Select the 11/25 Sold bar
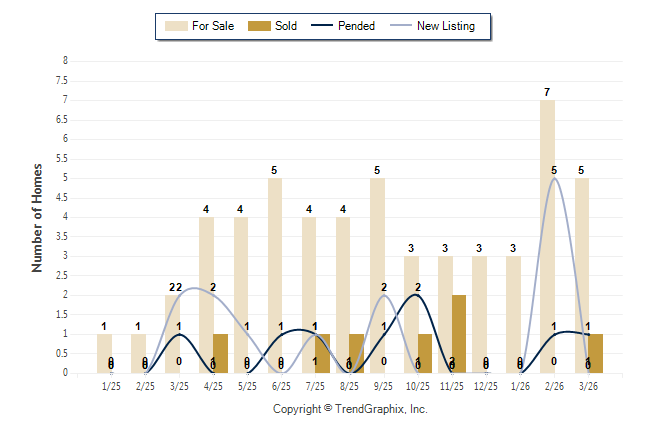This screenshot has width=646, height=434. point(459,334)
